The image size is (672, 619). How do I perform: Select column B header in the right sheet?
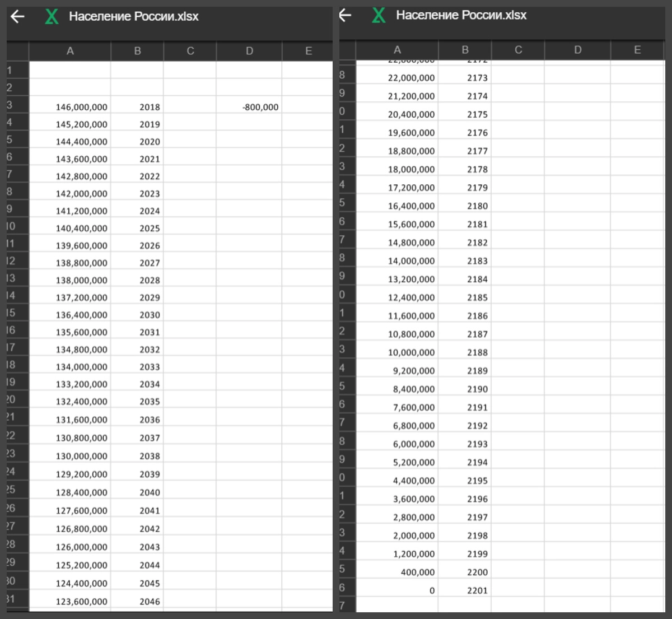(x=465, y=50)
